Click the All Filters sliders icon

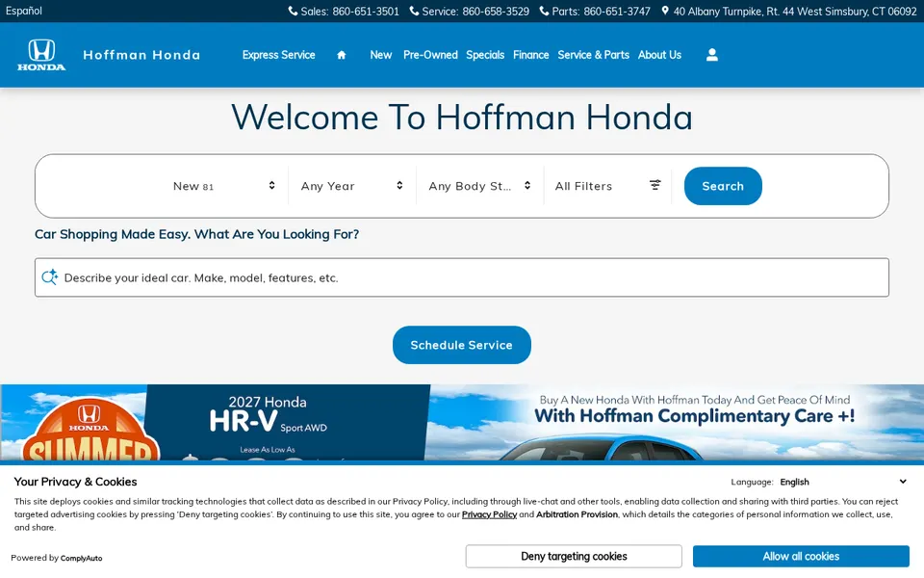654,185
